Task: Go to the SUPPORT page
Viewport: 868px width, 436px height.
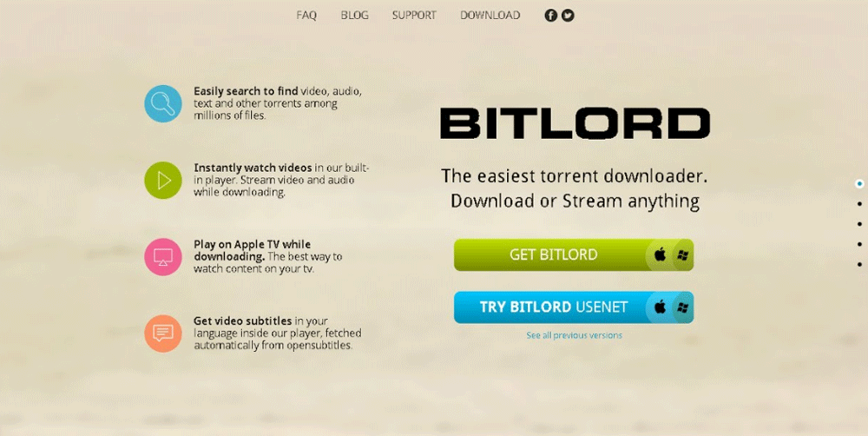Action: pos(414,16)
